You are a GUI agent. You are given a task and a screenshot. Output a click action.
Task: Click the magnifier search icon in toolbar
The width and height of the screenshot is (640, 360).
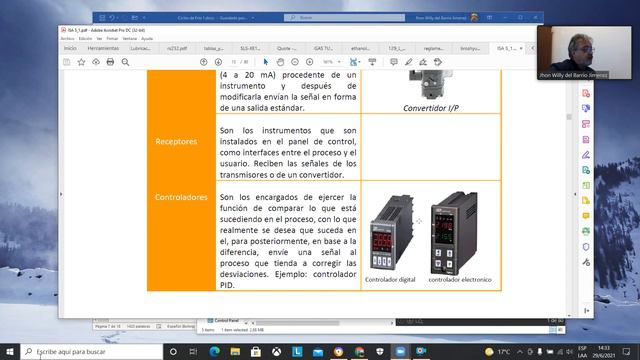point(125,62)
